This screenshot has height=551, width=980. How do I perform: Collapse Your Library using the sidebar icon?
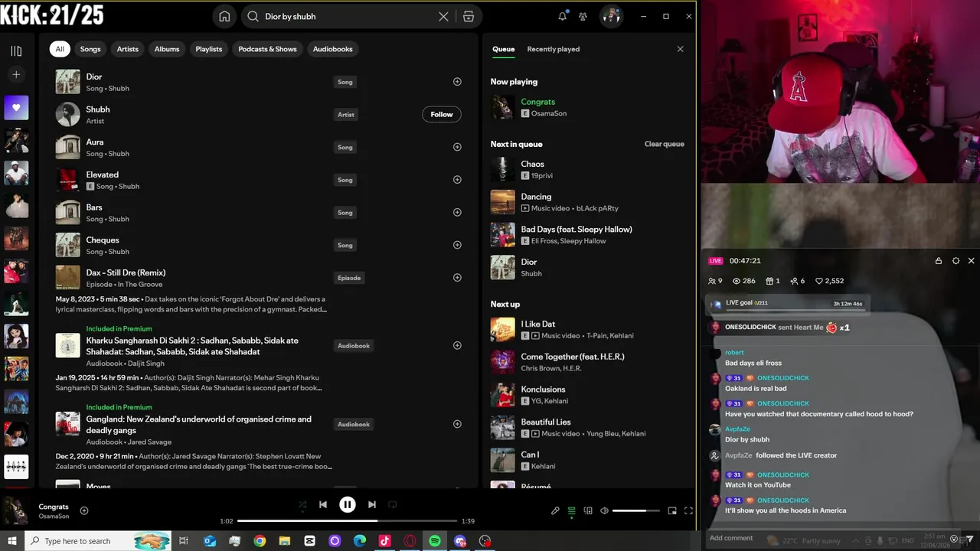pyautogui.click(x=16, y=51)
